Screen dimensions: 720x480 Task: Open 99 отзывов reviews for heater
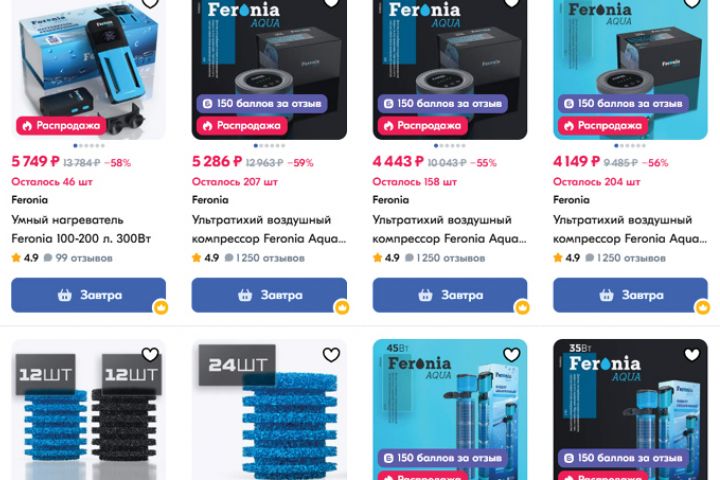point(79,258)
